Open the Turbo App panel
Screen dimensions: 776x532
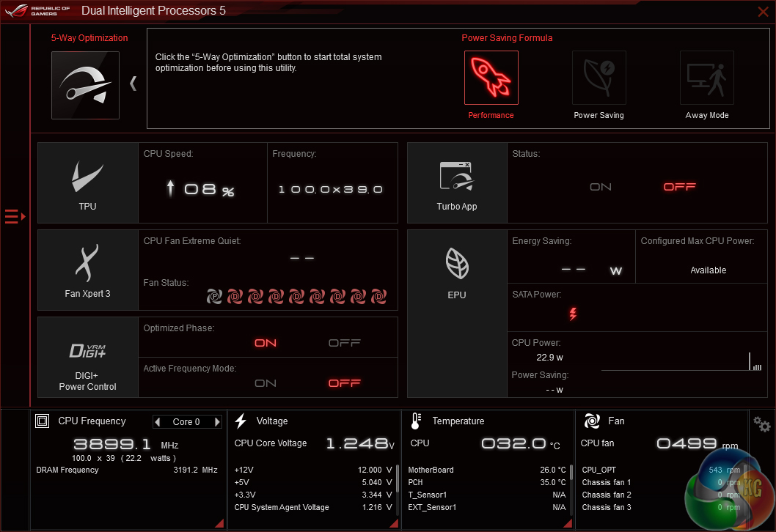(x=456, y=182)
